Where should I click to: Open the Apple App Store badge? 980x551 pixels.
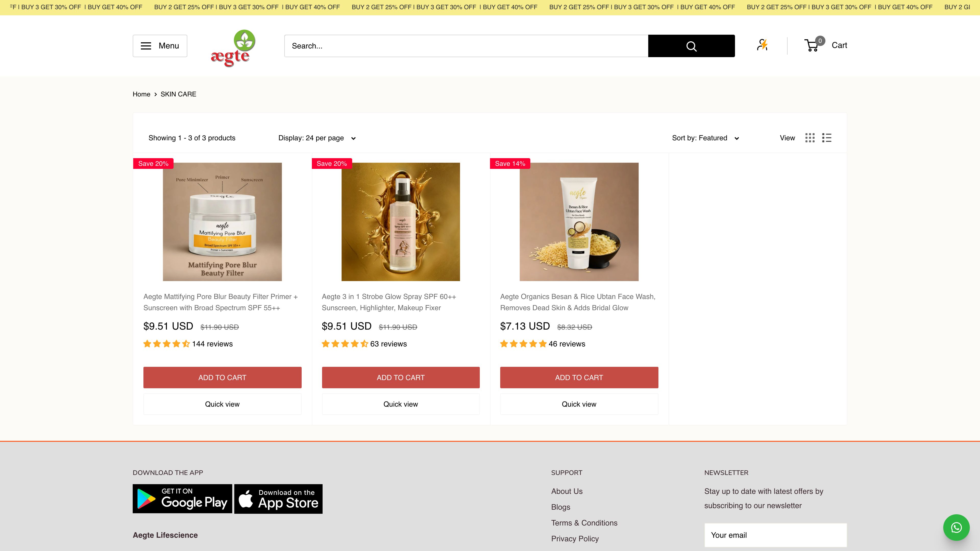pyautogui.click(x=278, y=498)
